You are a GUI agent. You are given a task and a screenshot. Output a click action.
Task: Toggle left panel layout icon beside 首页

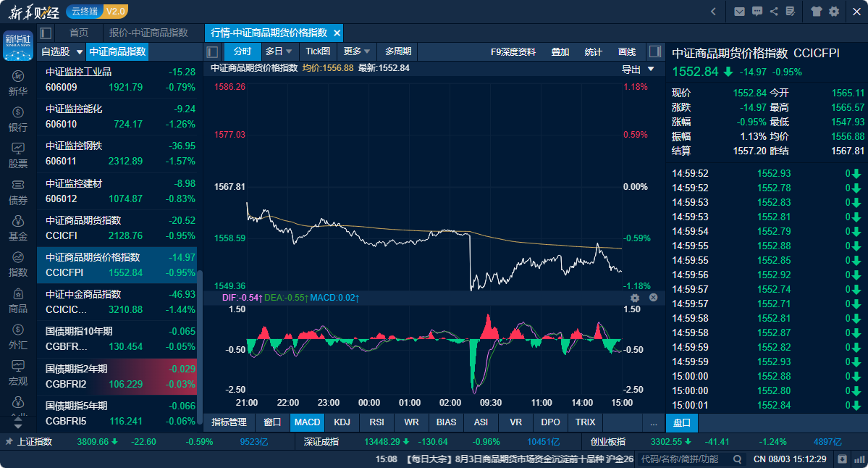(x=46, y=33)
